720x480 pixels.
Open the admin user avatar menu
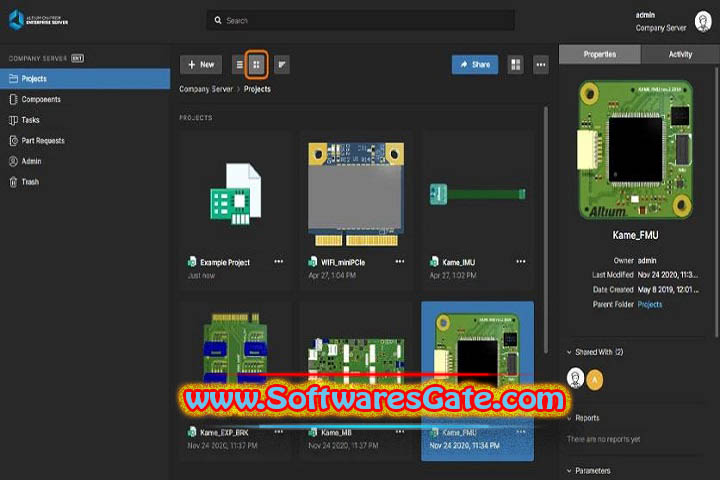click(x=703, y=22)
